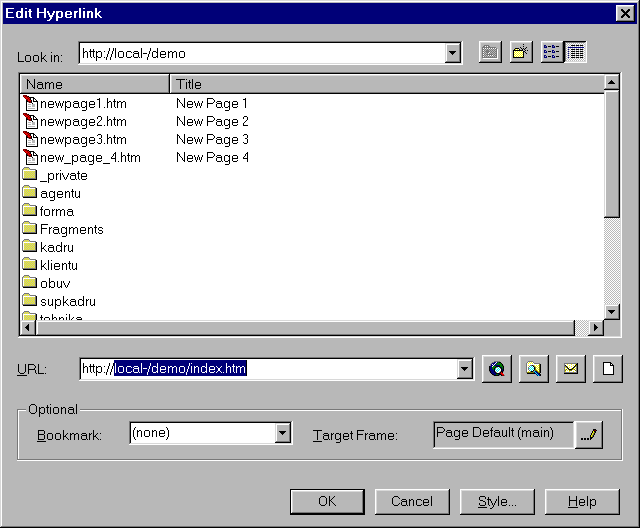Select the 'New Page 4' title text
The height and width of the screenshot is (528, 640).
[212, 157]
